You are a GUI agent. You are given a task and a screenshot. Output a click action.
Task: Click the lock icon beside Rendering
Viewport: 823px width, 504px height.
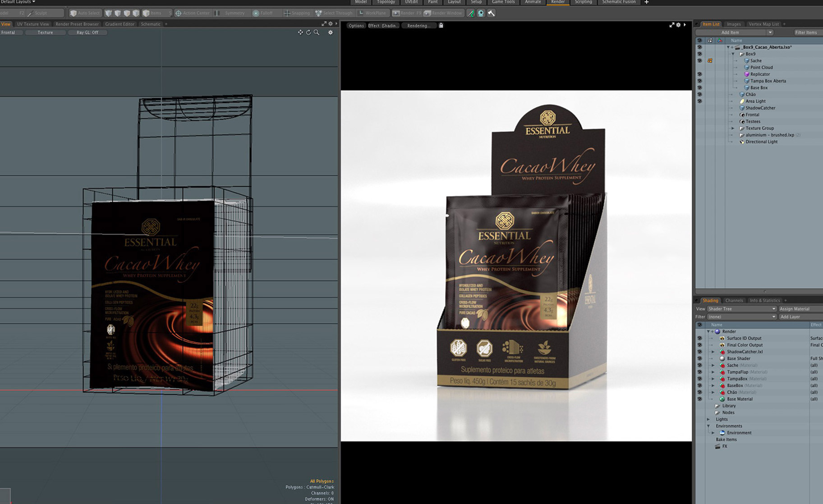point(441,26)
